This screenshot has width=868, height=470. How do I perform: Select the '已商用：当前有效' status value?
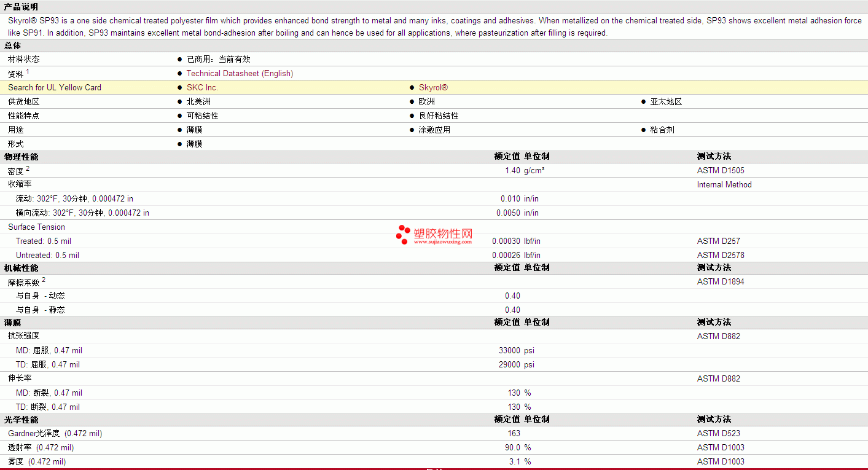219,59
